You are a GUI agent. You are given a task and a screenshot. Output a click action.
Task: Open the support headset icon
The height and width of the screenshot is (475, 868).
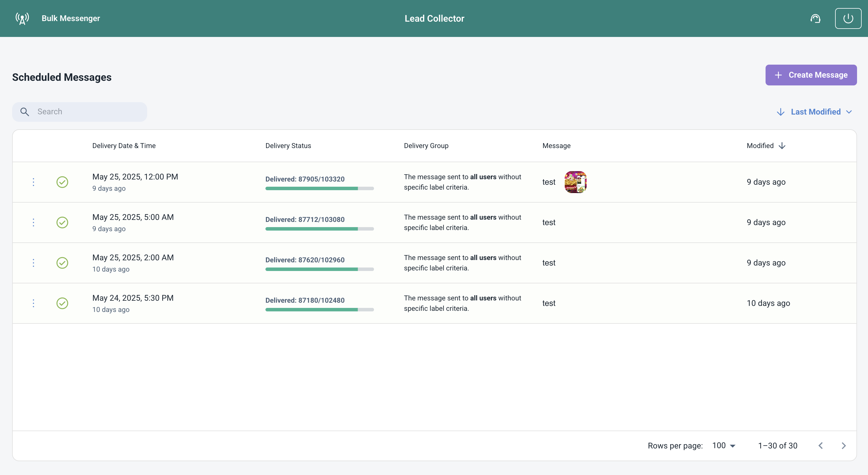pos(815,18)
